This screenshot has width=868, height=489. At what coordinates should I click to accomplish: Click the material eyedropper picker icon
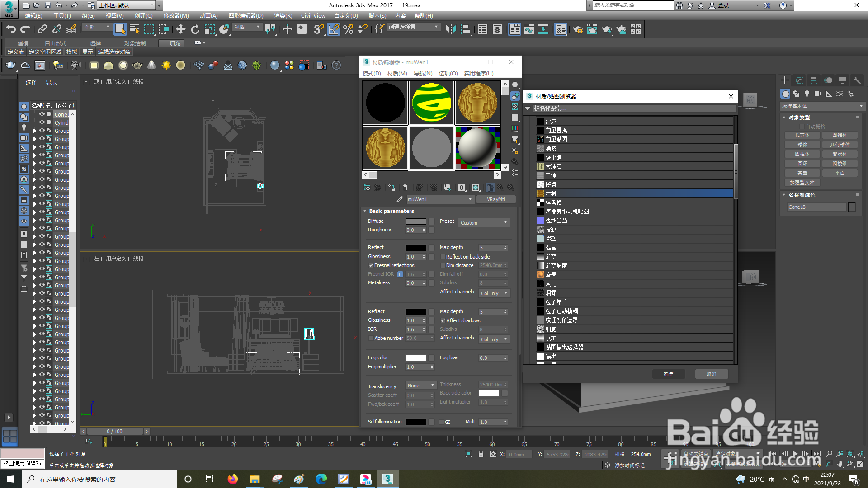coord(399,200)
